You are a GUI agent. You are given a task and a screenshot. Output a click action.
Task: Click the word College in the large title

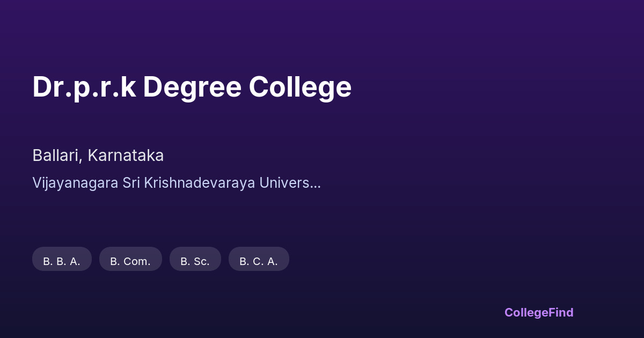pyautogui.click(x=300, y=87)
